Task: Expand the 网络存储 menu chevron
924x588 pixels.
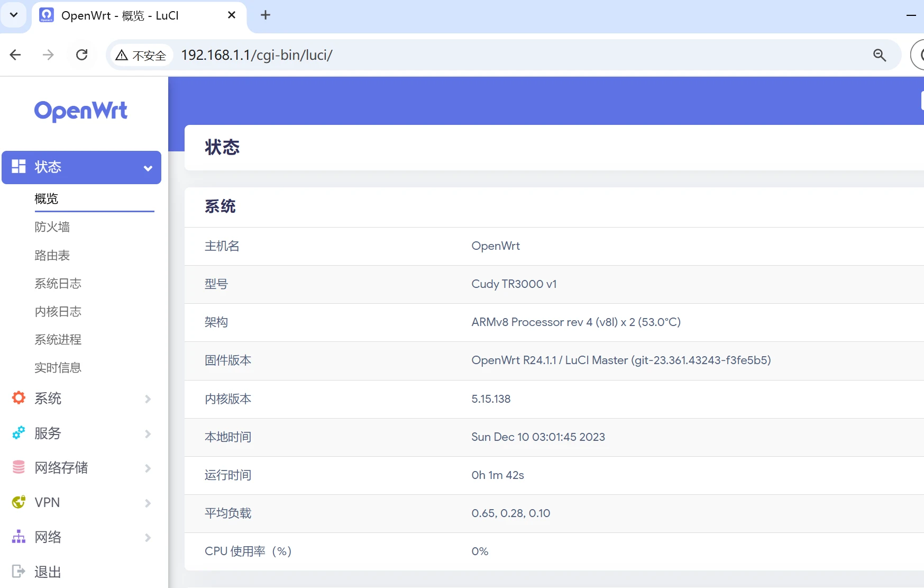Action: (x=148, y=468)
